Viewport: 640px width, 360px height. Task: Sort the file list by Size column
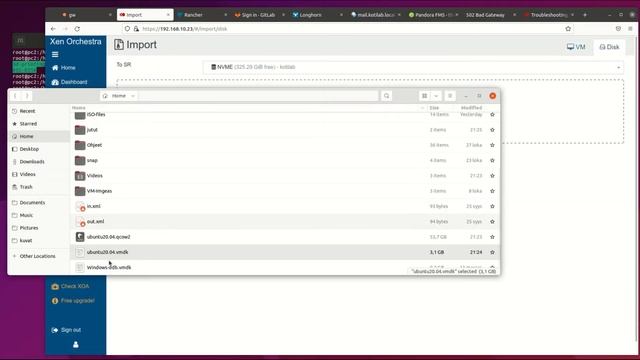[x=434, y=108]
